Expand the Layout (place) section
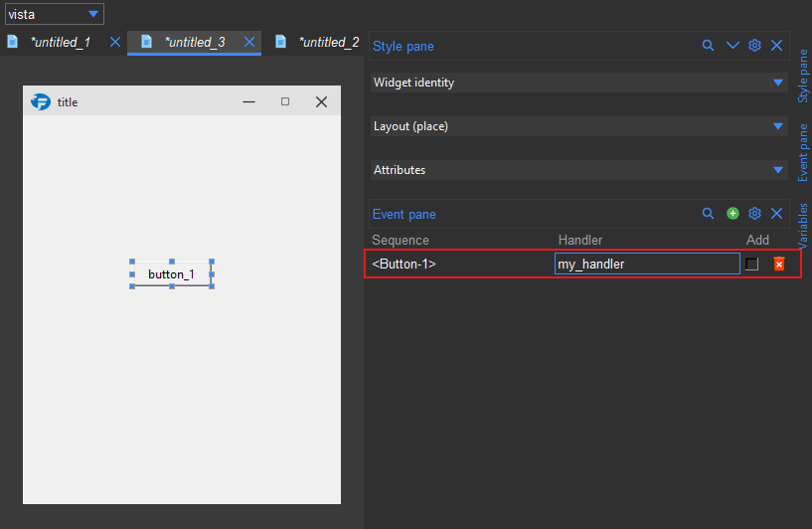The width and height of the screenshot is (812, 529). point(579,126)
